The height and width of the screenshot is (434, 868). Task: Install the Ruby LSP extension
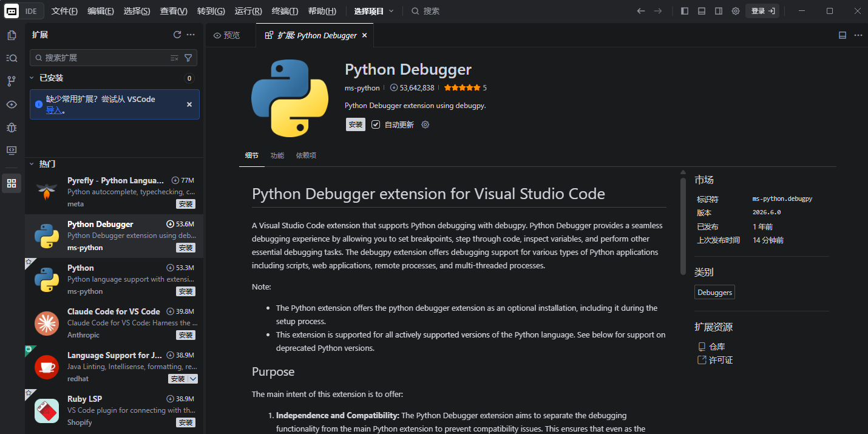186,422
